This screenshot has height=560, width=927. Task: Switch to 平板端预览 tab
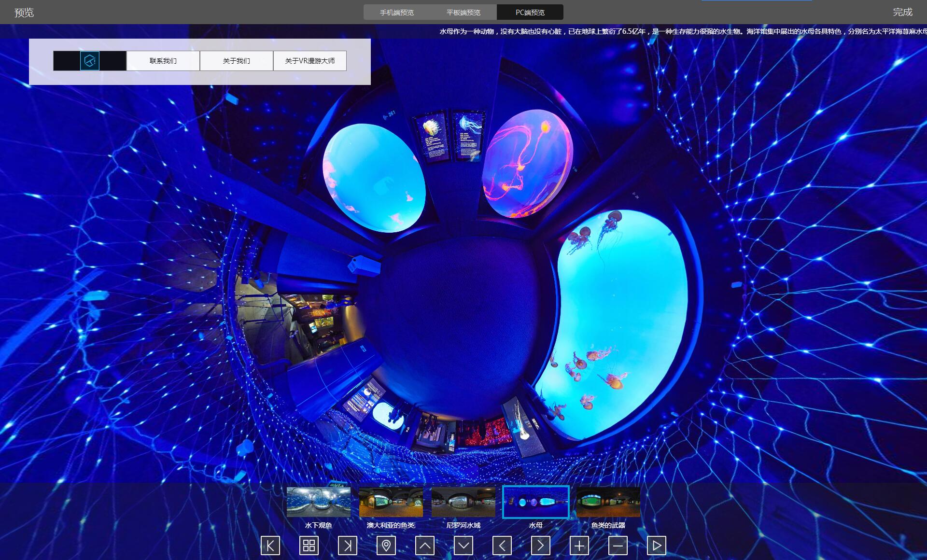pyautogui.click(x=463, y=12)
